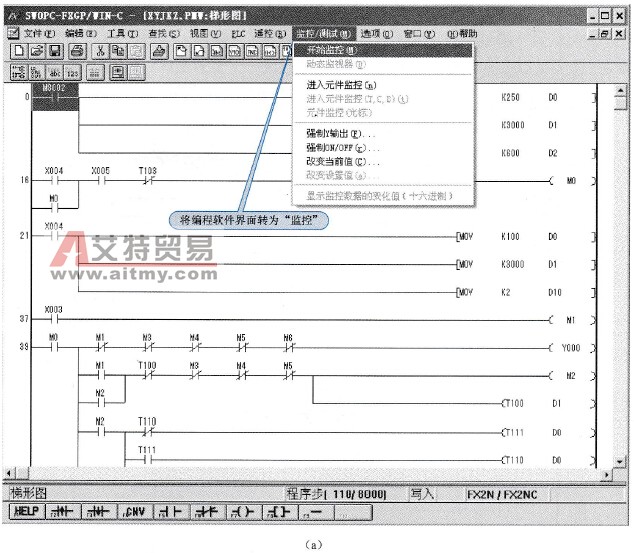Viewport: 634px width, 553px height.
Task: Open the PLC menu
Action: click(239, 34)
